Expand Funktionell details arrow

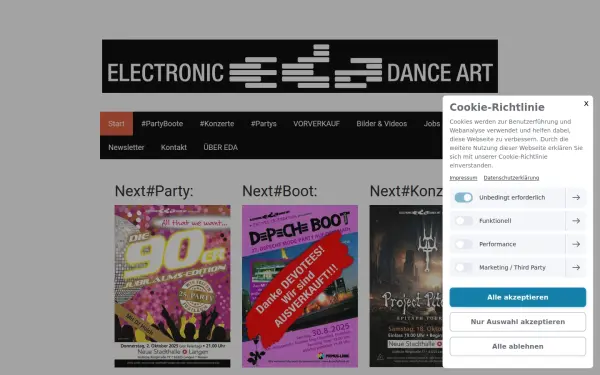pos(576,221)
